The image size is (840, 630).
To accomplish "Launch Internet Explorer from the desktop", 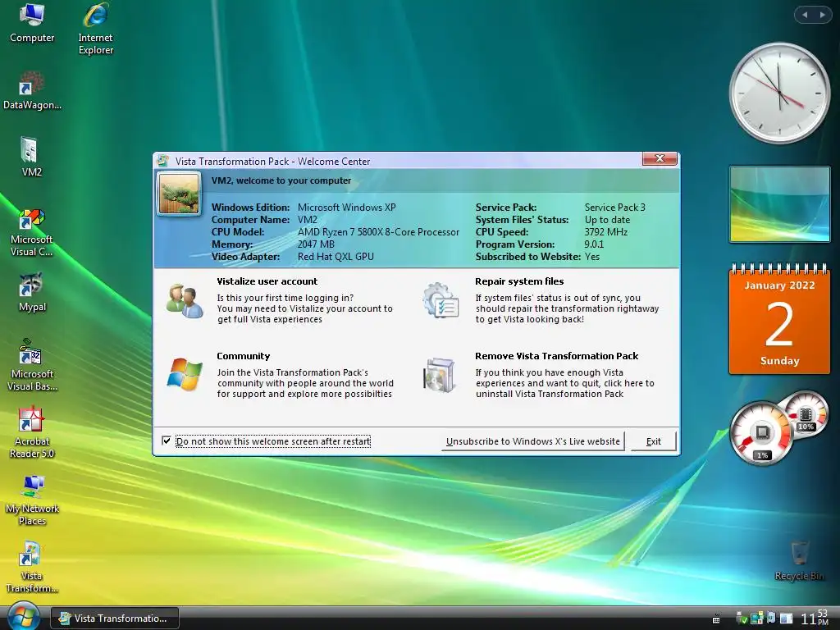I will tap(95, 30).
